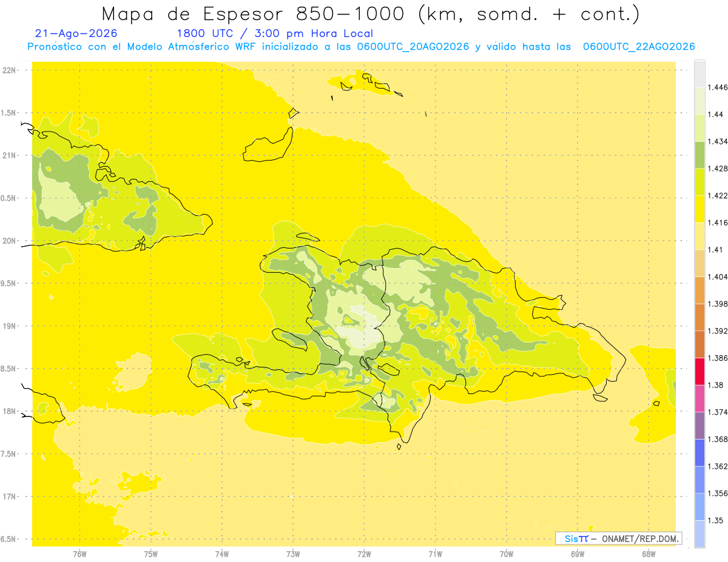Image resolution: width=728 pixels, height=562 pixels.
Task: Click the color bar value 1.368
Action: tap(718, 439)
